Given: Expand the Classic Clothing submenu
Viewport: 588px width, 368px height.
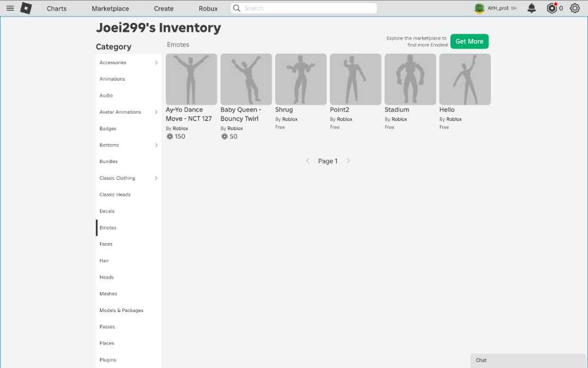Looking at the screenshot, I should pyautogui.click(x=156, y=178).
